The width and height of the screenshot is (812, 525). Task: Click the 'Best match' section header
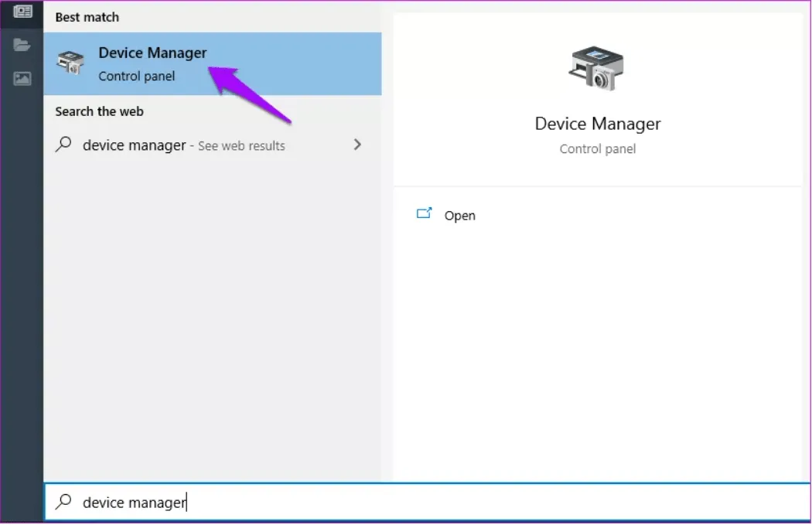[x=87, y=17]
